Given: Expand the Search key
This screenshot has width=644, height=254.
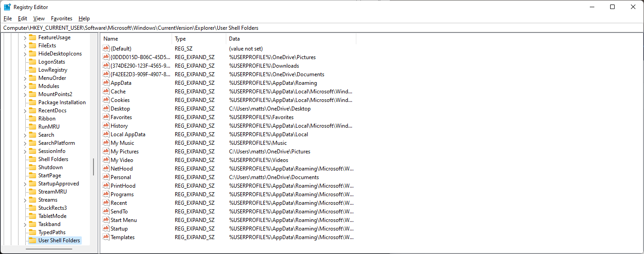Looking at the screenshot, I should [25, 135].
